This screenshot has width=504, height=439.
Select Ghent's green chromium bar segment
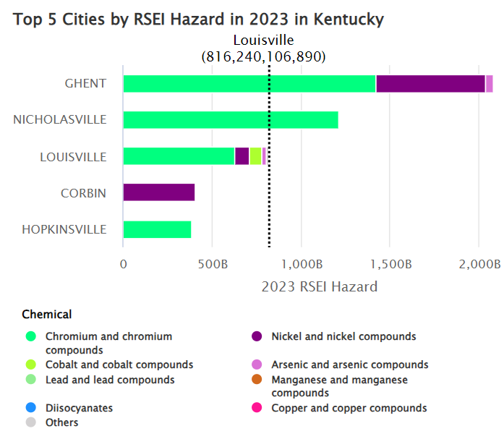coord(249,83)
